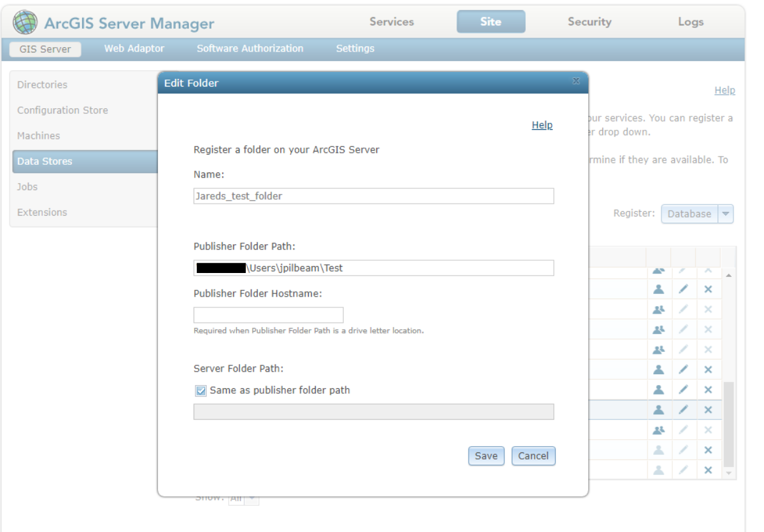Click the data store list scrollbar thumb
764x532 pixels.
coord(729,423)
